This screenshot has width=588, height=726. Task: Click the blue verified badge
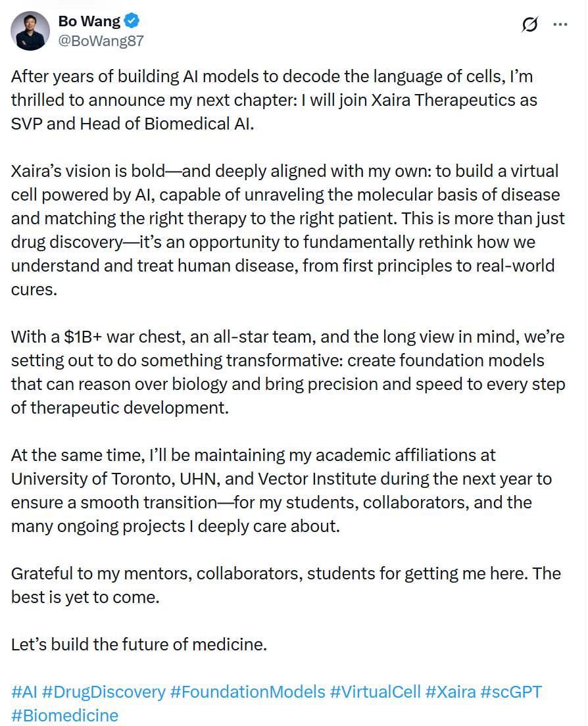point(132,21)
